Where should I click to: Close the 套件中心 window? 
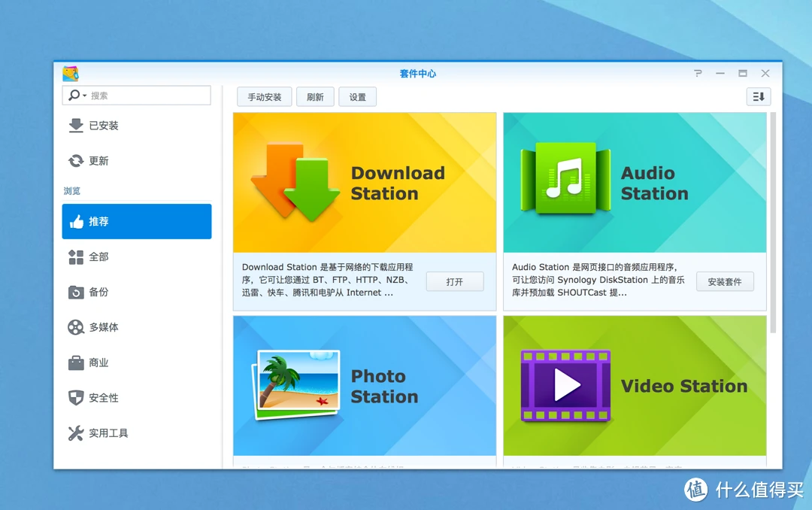(765, 74)
